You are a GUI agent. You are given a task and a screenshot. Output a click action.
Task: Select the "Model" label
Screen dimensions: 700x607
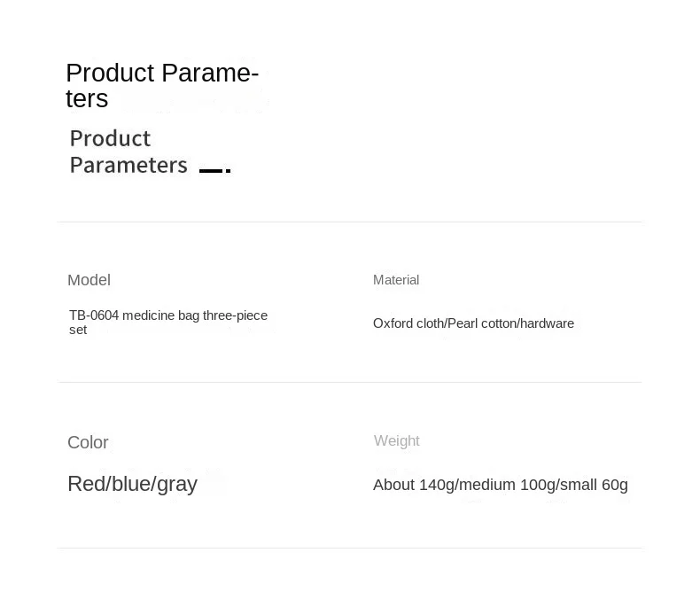coord(89,280)
